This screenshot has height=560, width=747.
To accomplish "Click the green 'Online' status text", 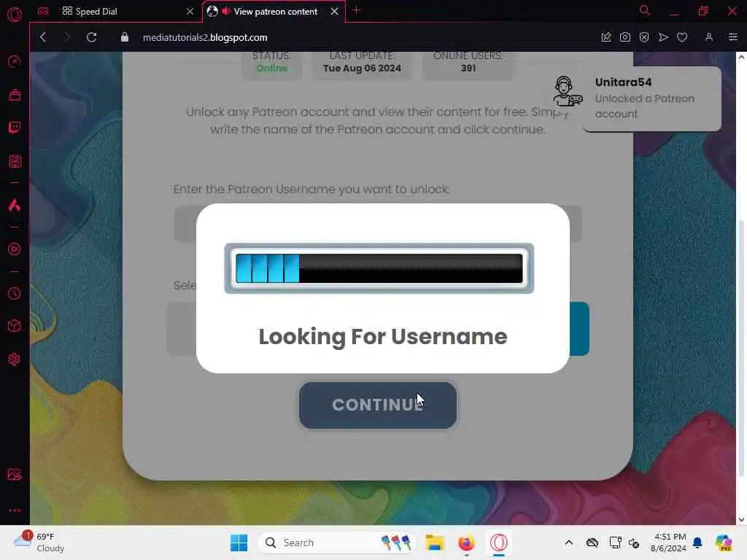I will (271, 68).
